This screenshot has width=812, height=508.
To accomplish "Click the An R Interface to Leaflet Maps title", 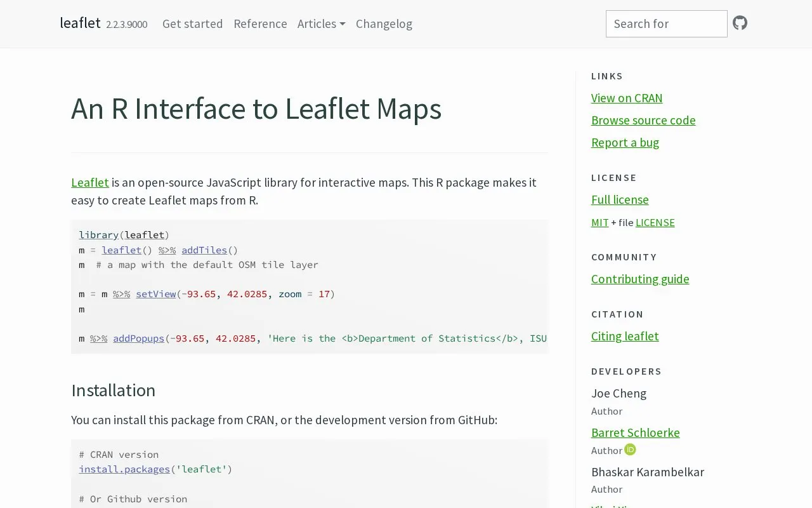I will [256, 108].
